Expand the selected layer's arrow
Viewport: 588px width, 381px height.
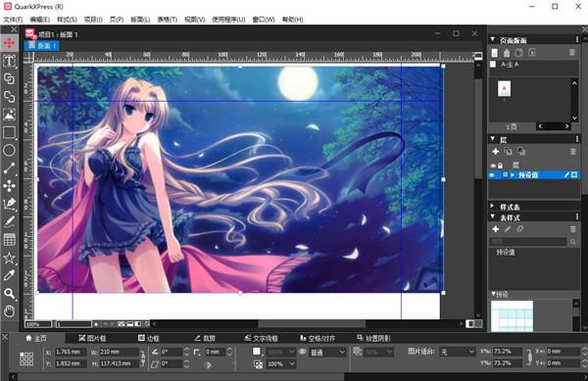513,175
